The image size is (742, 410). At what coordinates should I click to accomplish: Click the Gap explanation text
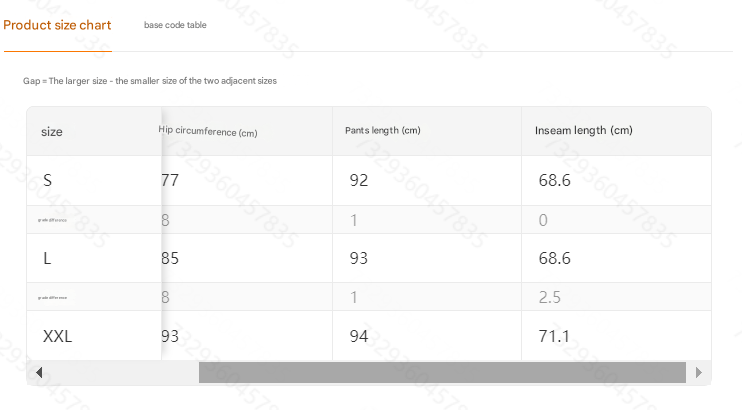pos(150,81)
